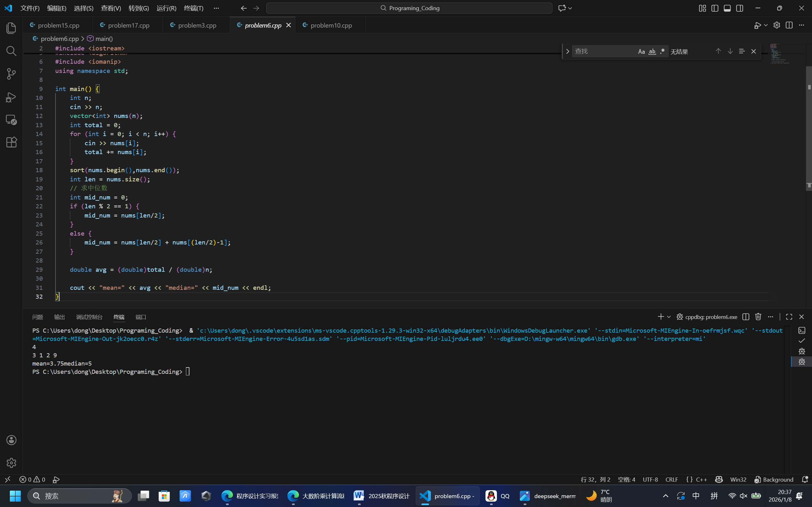This screenshot has height=507, width=812.
Task: Open the Extensions view
Action: 11,142
